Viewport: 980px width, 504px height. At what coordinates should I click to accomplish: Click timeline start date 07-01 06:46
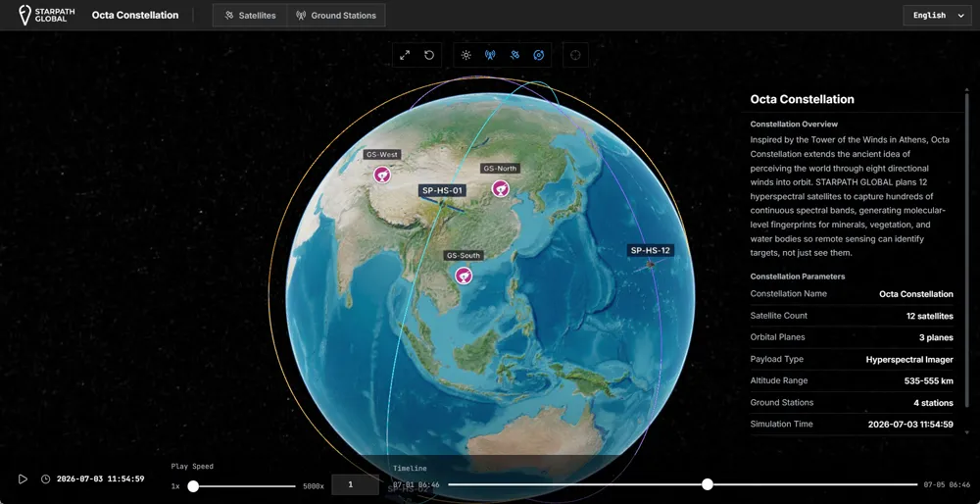pyautogui.click(x=416, y=484)
